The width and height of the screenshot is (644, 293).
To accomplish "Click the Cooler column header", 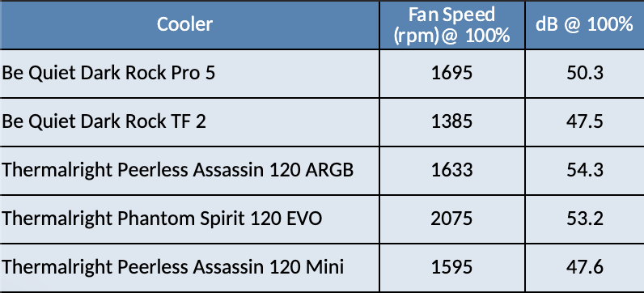I will coord(189,24).
